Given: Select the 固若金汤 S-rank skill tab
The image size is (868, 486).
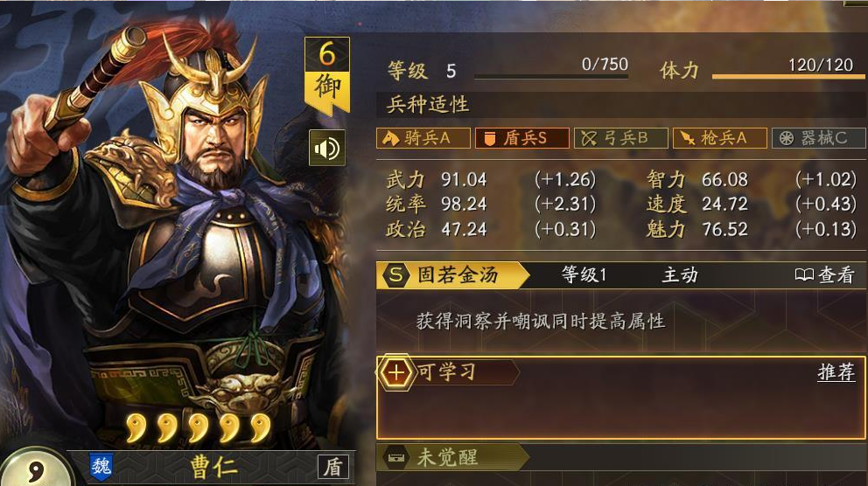Looking at the screenshot, I should pyautogui.click(x=452, y=274).
